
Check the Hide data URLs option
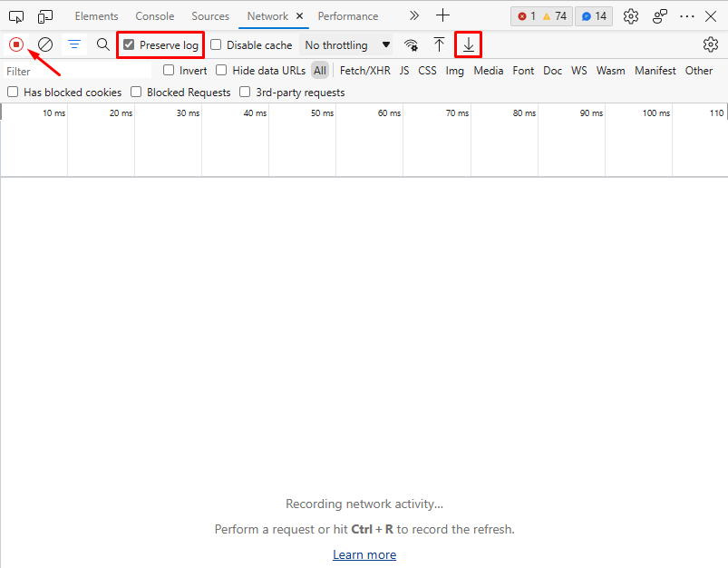click(x=221, y=71)
